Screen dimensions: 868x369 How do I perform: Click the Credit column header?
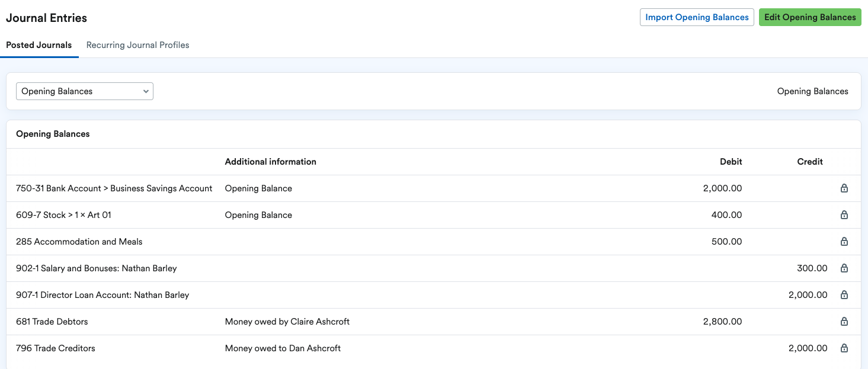pos(810,162)
